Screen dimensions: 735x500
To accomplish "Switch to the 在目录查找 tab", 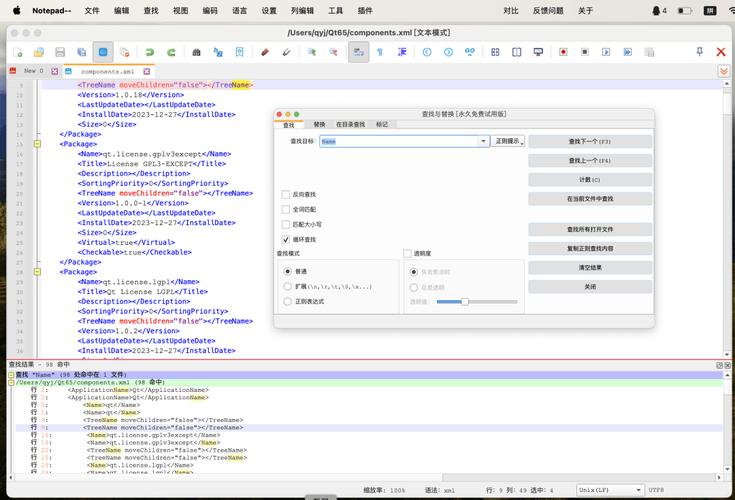I will (350, 125).
